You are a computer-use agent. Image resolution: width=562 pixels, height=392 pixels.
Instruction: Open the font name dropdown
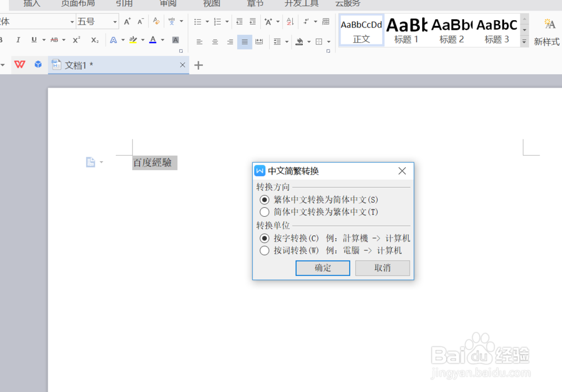pyautogui.click(x=72, y=22)
